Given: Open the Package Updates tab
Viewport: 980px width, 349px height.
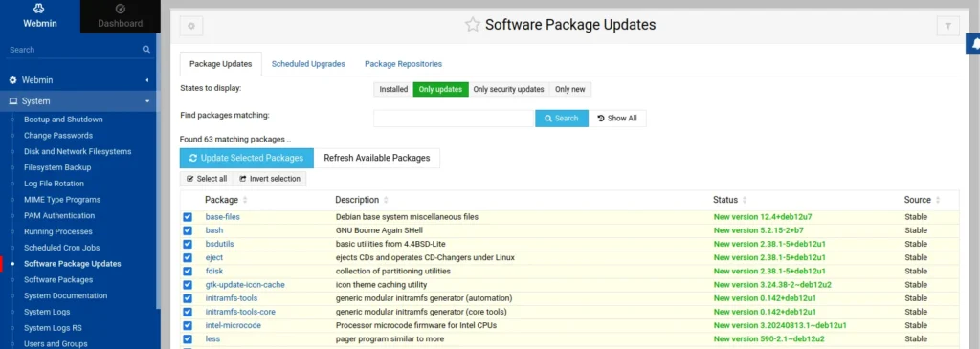Looking at the screenshot, I should click(221, 64).
